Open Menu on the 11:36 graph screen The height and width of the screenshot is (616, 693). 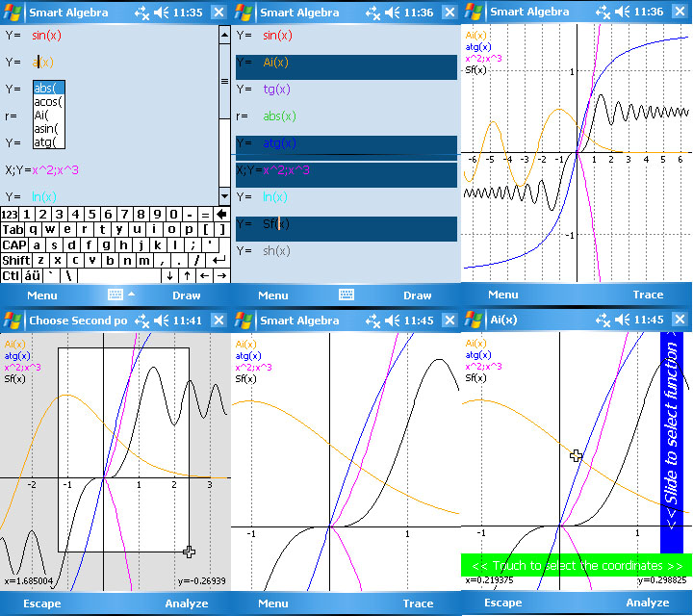[x=503, y=295]
